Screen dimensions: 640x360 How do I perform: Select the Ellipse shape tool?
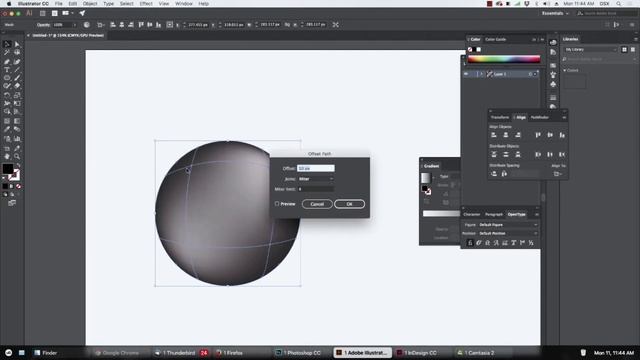tap(7, 78)
